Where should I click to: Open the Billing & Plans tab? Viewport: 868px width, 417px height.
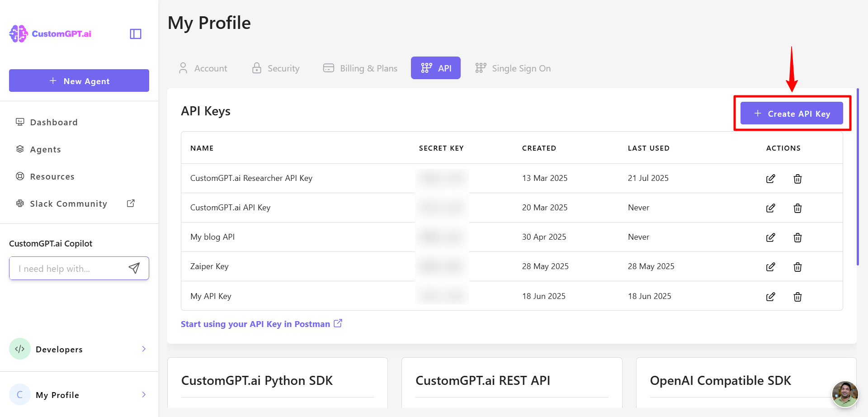pyautogui.click(x=360, y=68)
